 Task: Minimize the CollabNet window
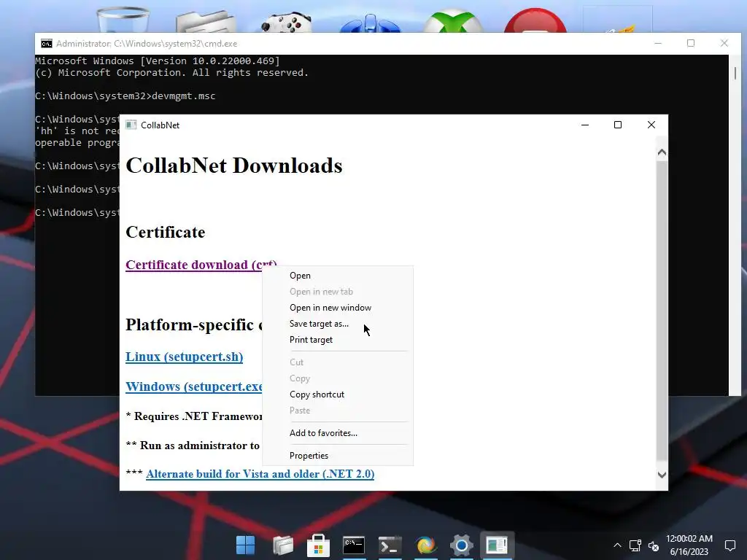point(585,125)
